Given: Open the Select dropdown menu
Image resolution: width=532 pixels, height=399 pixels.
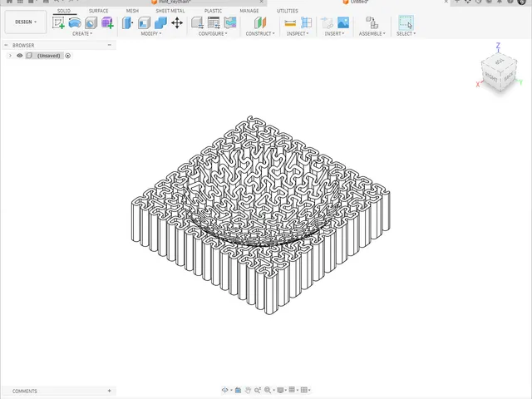Looking at the screenshot, I should click(406, 33).
